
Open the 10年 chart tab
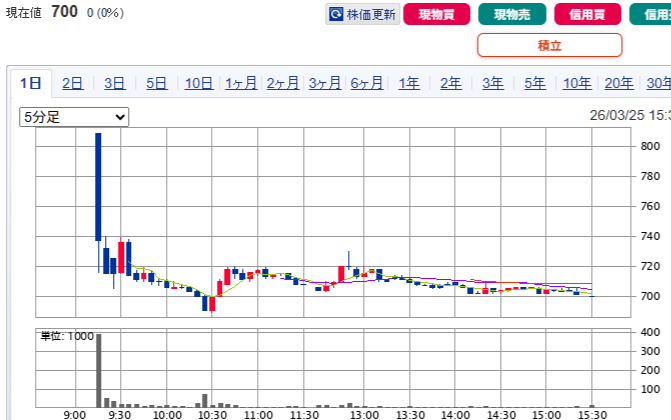577,84
